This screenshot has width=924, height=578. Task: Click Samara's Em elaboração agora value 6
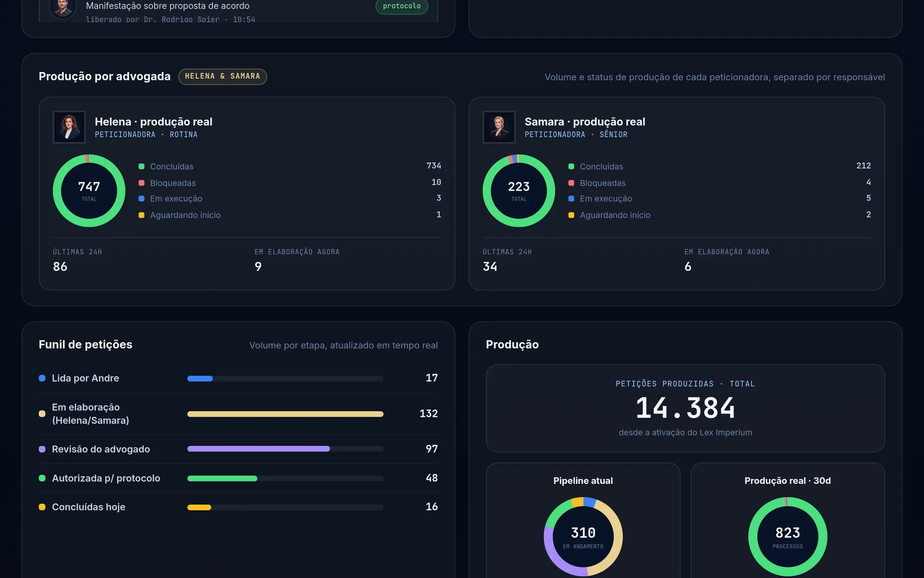pos(688,266)
